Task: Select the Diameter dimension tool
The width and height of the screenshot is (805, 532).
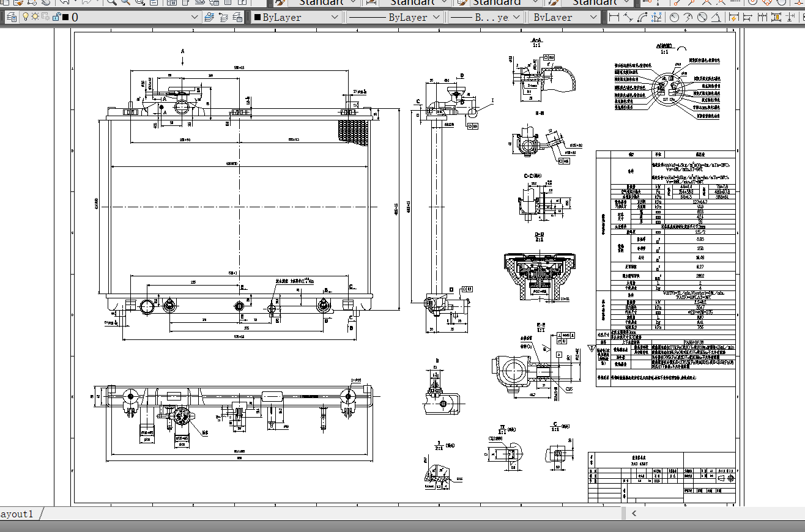Action: [x=703, y=17]
